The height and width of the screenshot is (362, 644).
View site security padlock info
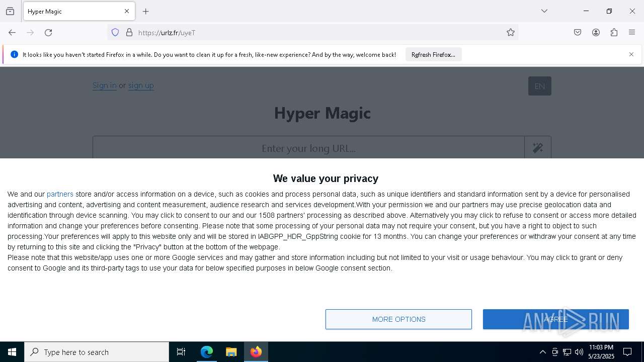coord(129,33)
